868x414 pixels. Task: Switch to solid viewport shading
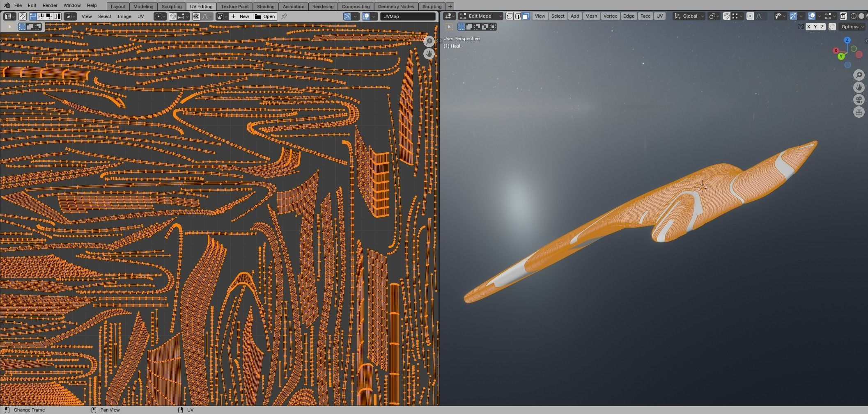(861, 16)
